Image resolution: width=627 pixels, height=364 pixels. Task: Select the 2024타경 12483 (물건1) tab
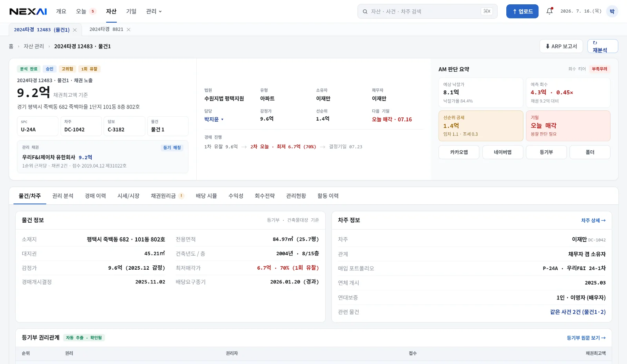point(42,30)
